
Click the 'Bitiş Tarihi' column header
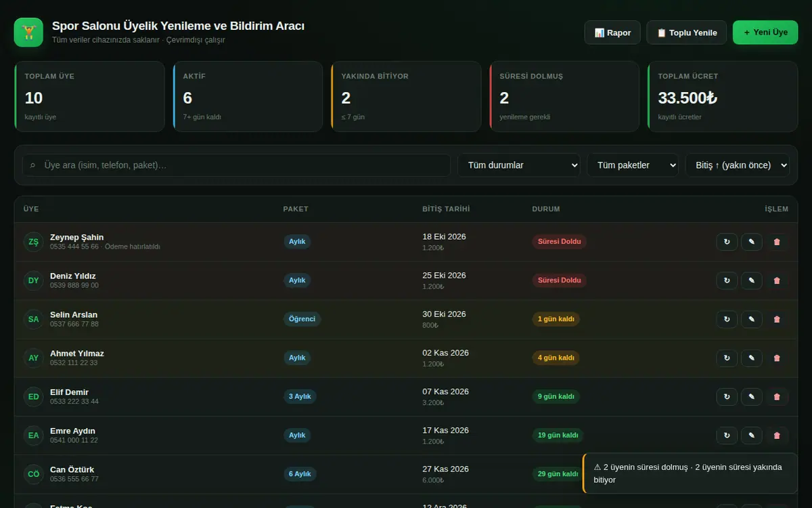point(446,209)
